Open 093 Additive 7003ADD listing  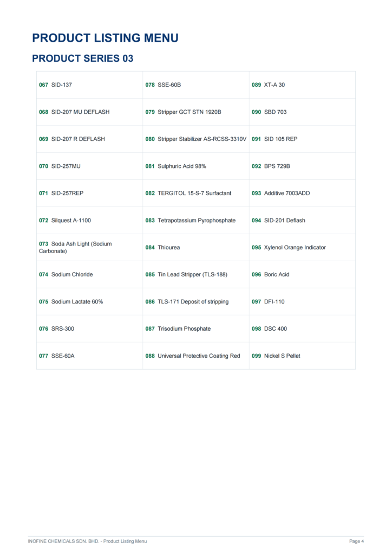click(280, 193)
